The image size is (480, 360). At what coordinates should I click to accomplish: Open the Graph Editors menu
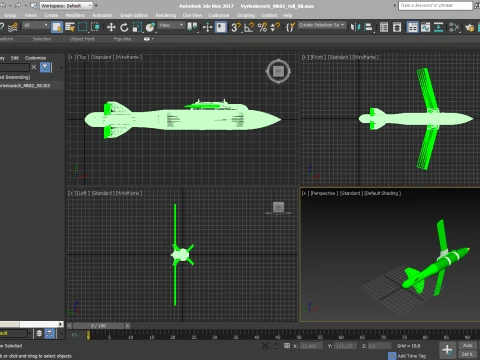(134, 15)
